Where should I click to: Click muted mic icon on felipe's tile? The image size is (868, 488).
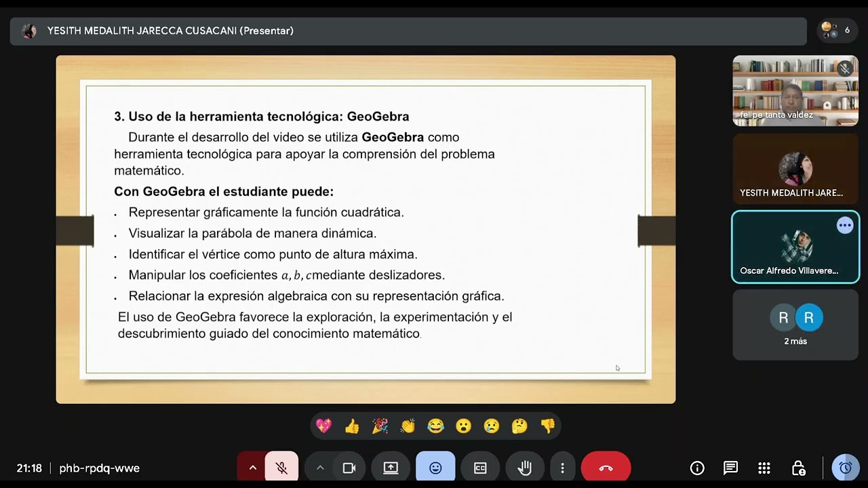pos(845,68)
